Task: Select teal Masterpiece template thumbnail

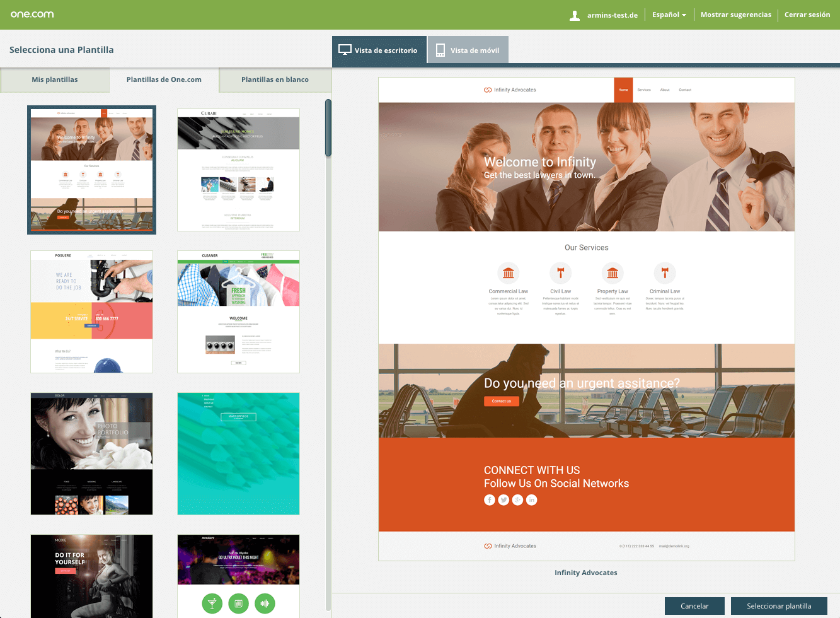Action: pos(238,453)
